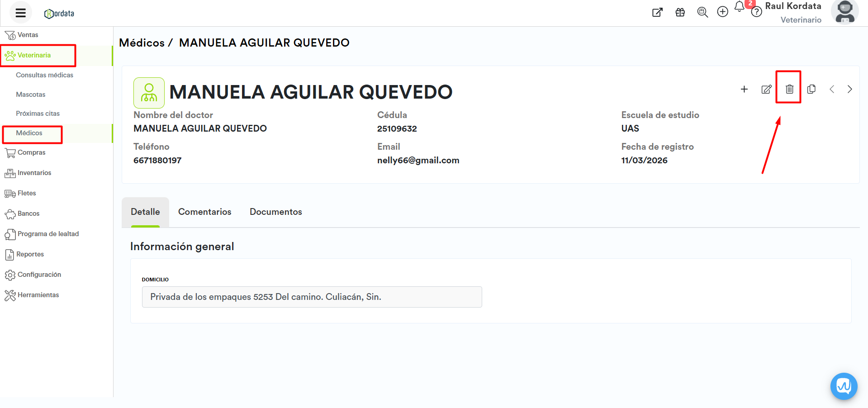
Task: Go to the previous record arrow
Action: 832,89
